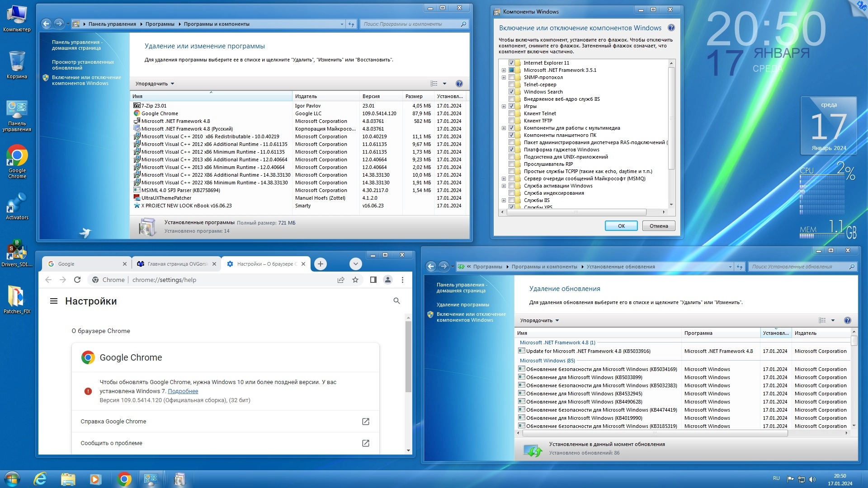This screenshot has width=868, height=488.
Task: Expand Microsoft .NET Framework 3.5.1 node
Action: [504, 70]
